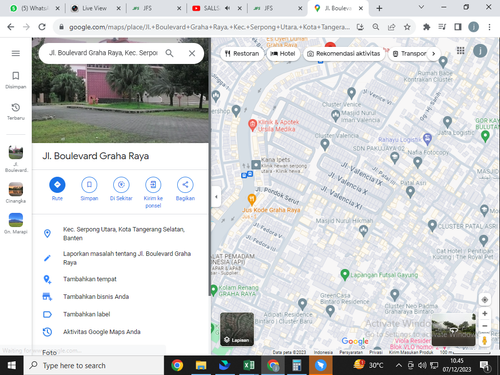
Task: Click the Masjid Nurul Hikmah marker
Action: (x=363, y=230)
